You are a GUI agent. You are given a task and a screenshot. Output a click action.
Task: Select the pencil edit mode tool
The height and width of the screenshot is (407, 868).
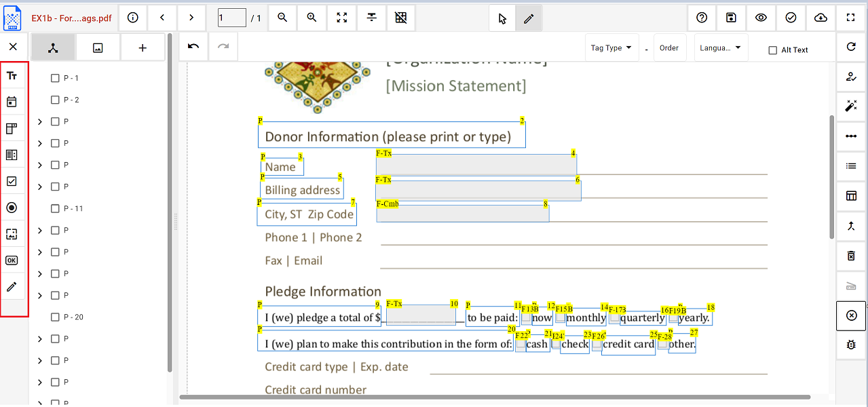point(529,18)
